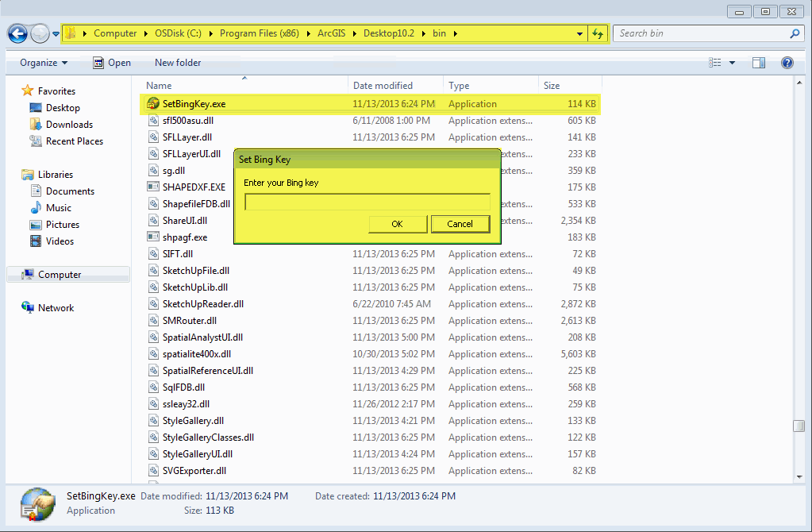Image resolution: width=812 pixels, height=532 pixels.
Task: Show the preview pane icon on toolbar
Action: (758, 62)
